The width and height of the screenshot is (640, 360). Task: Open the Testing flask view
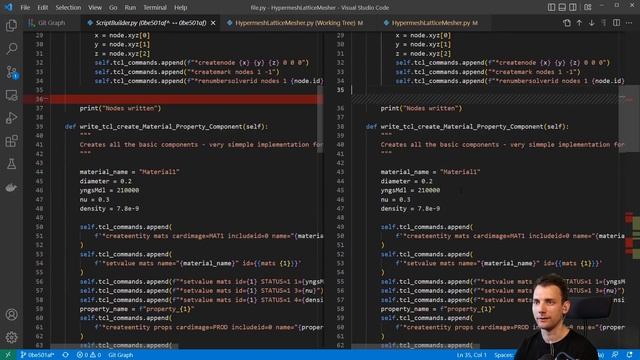(x=11, y=164)
